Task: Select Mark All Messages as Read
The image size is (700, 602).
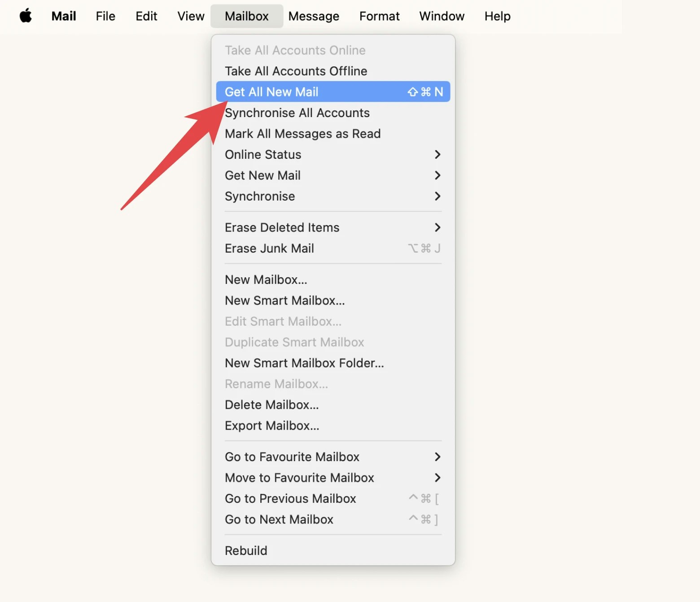Action: pos(333,134)
